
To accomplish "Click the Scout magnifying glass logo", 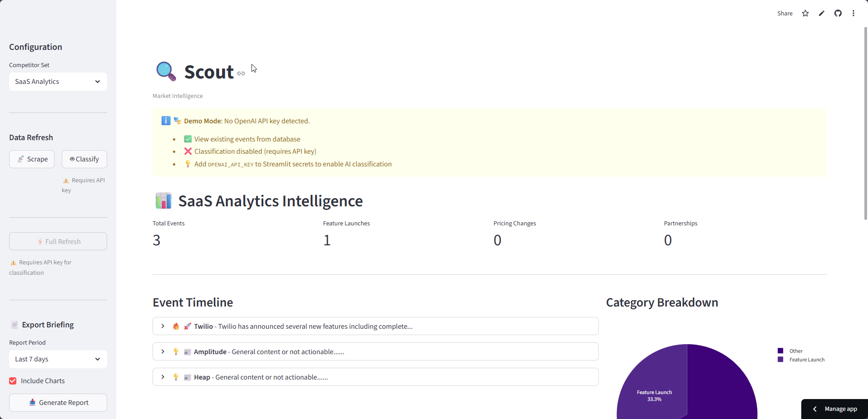I will (x=166, y=72).
